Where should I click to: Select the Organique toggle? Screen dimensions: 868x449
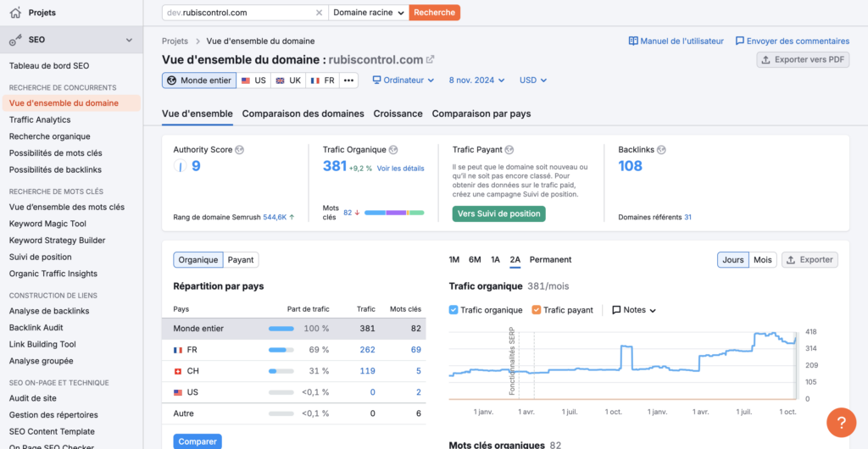[198, 260]
